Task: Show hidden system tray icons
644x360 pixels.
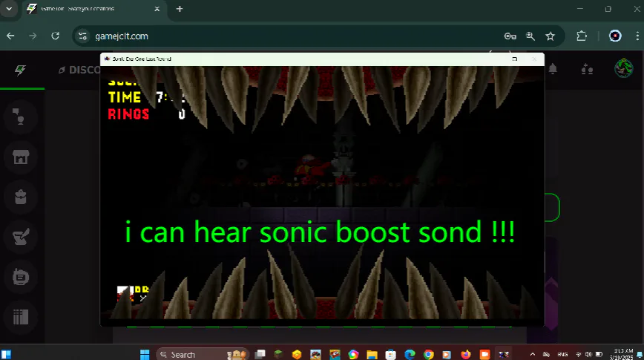Action: (x=532, y=354)
